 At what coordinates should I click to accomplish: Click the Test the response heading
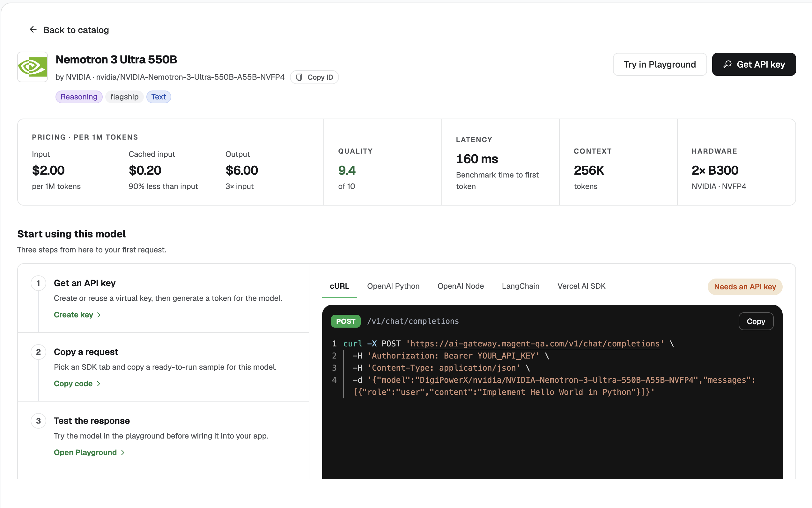pos(92,421)
